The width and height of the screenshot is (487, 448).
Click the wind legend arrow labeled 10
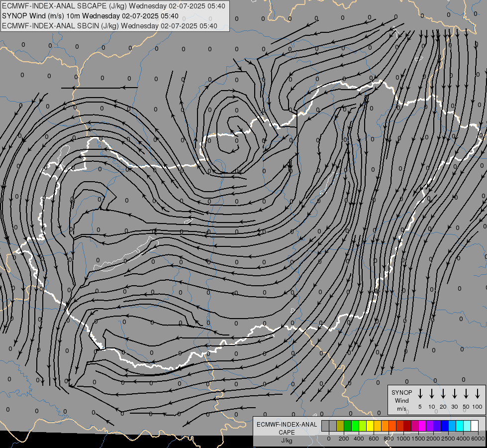coord(432,393)
